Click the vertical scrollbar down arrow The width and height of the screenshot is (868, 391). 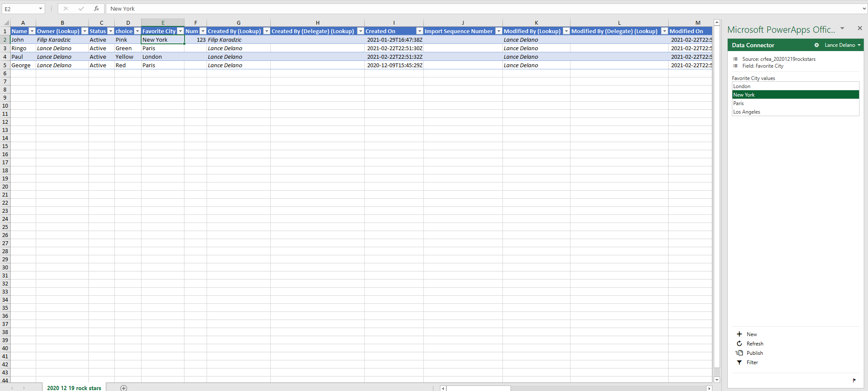717,380
